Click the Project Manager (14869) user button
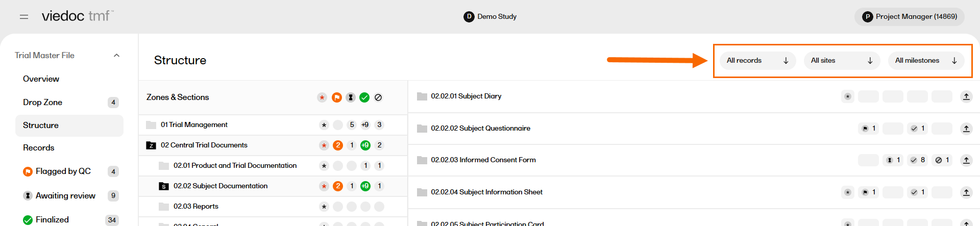The height and width of the screenshot is (226, 980). (x=910, y=17)
